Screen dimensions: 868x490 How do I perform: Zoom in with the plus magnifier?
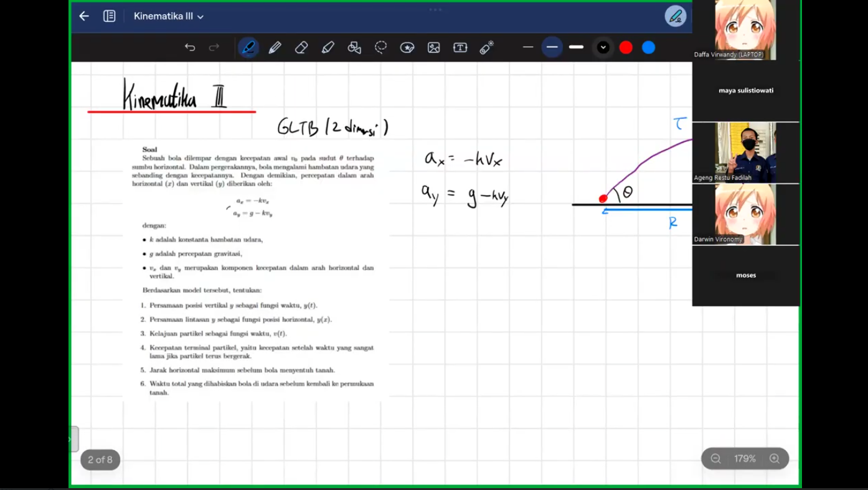[775, 459]
